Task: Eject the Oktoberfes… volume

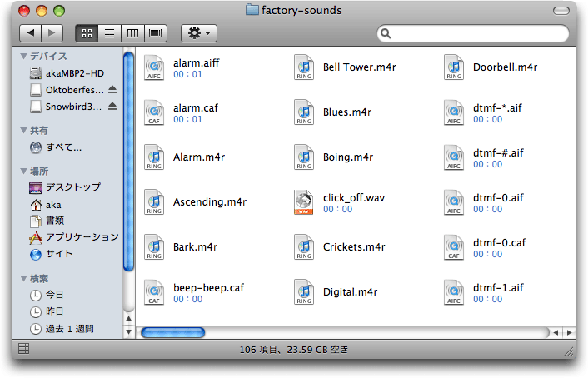Action: tap(112, 90)
